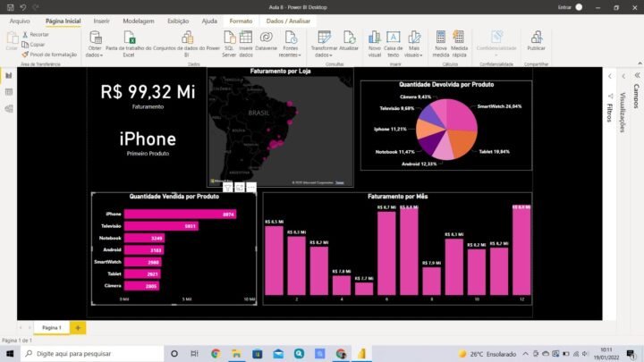
Task: Switch to the Exibição ribbon tab
Action: tap(178, 20)
